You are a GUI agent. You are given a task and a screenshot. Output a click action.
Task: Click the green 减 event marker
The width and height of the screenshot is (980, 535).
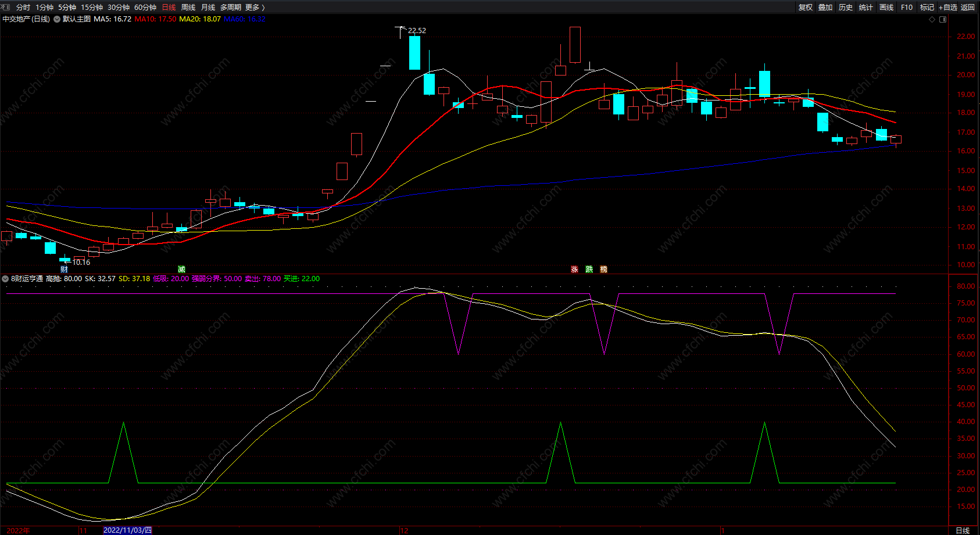(181, 270)
